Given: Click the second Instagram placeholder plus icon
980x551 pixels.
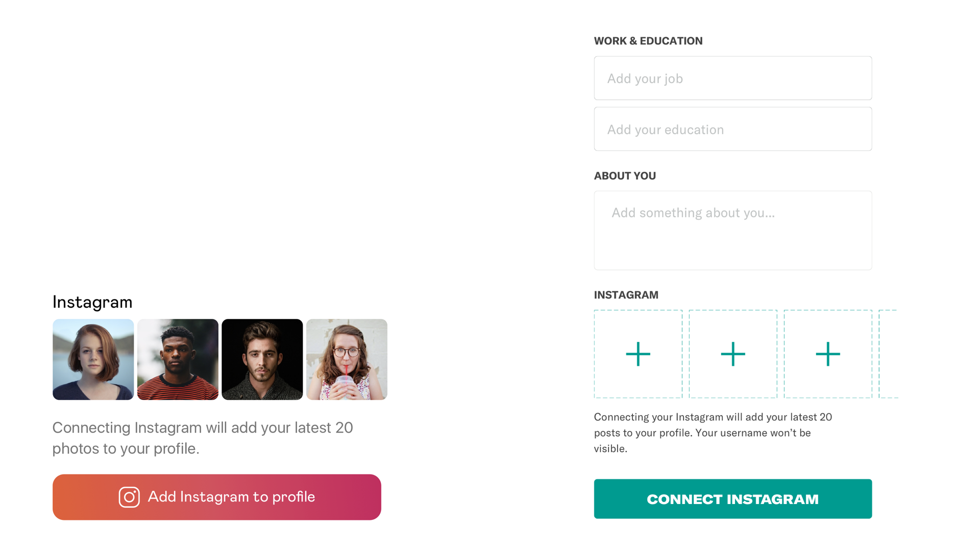Looking at the screenshot, I should (x=732, y=353).
